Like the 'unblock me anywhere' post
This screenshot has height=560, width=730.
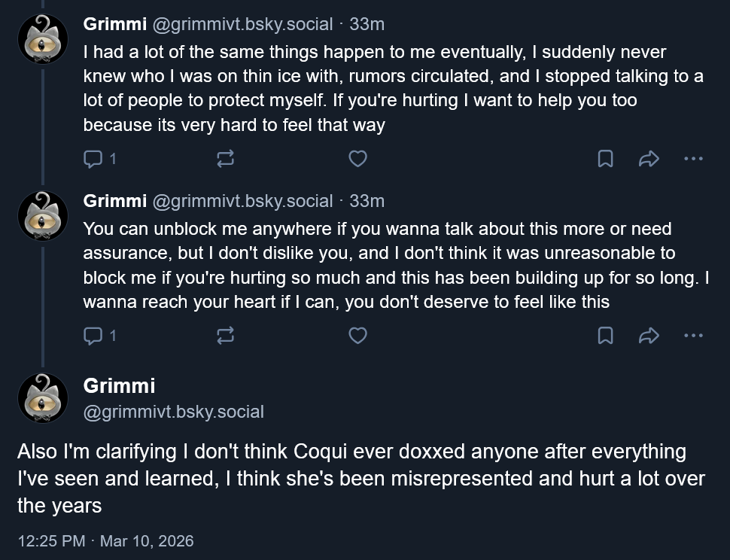(358, 336)
